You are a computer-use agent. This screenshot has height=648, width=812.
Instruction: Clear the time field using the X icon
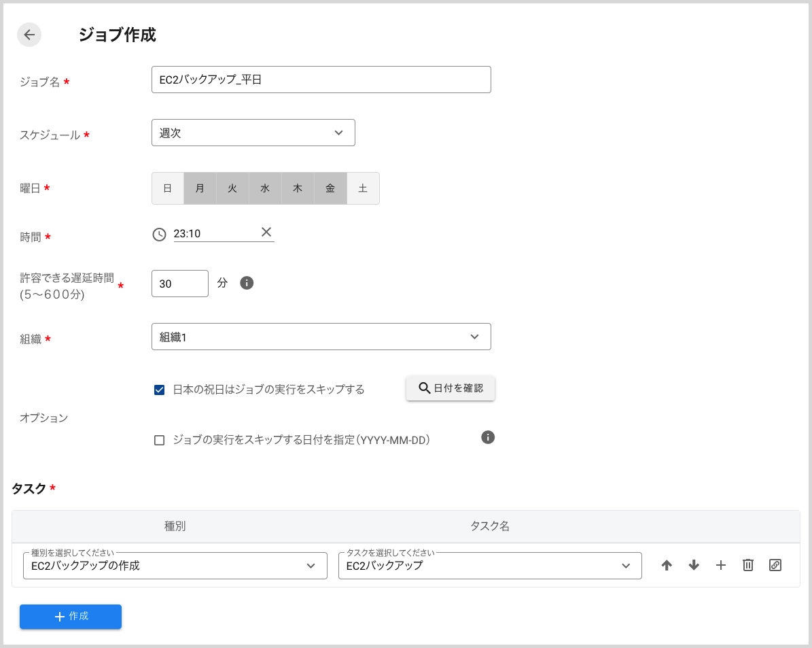click(266, 232)
